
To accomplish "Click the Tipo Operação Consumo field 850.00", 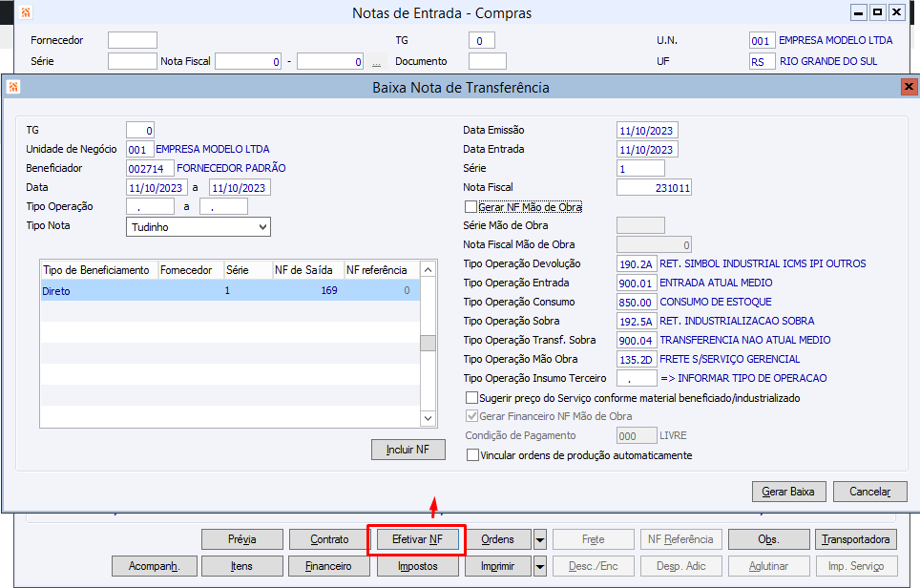I will pyautogui.click(x=637, y=303).
